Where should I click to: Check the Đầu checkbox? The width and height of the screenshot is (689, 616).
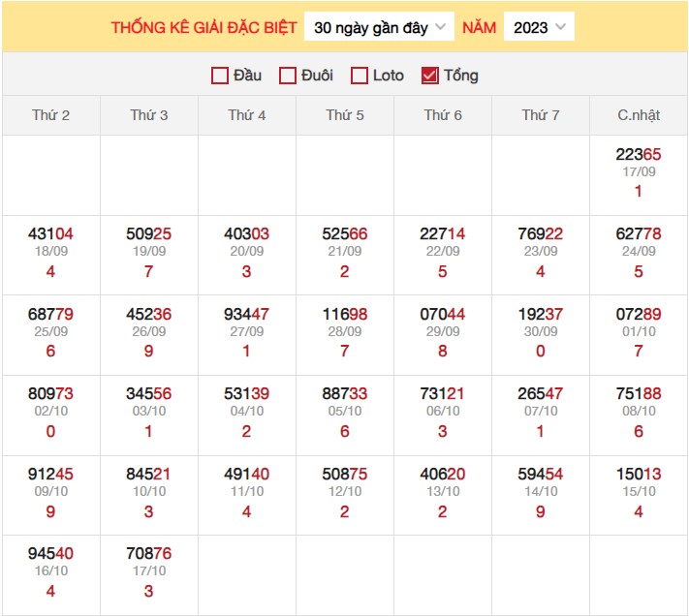220,76
